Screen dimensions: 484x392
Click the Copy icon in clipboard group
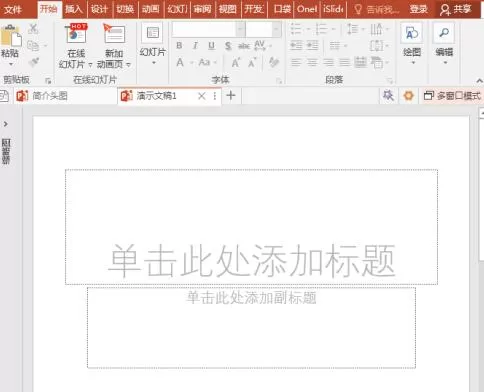(x=33, y=45)
